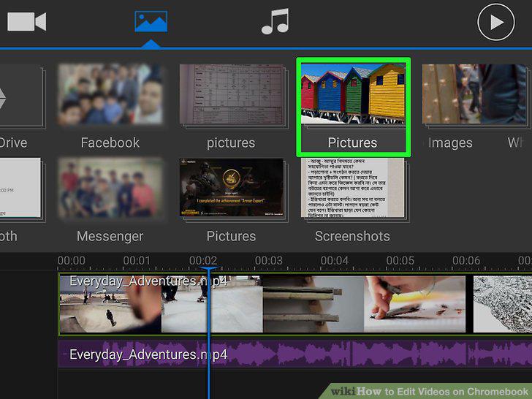Click the Screenshots folder label
Screen dimensions: 532x399
[352, 237]
